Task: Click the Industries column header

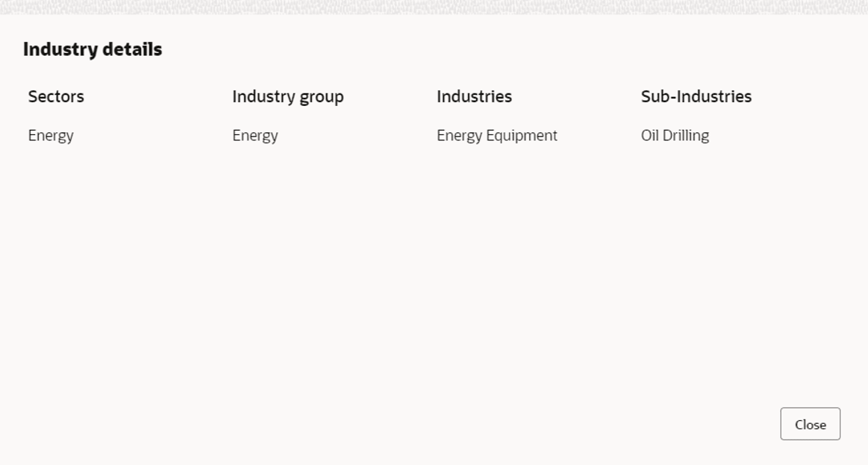Action: [x=474, y=96]
